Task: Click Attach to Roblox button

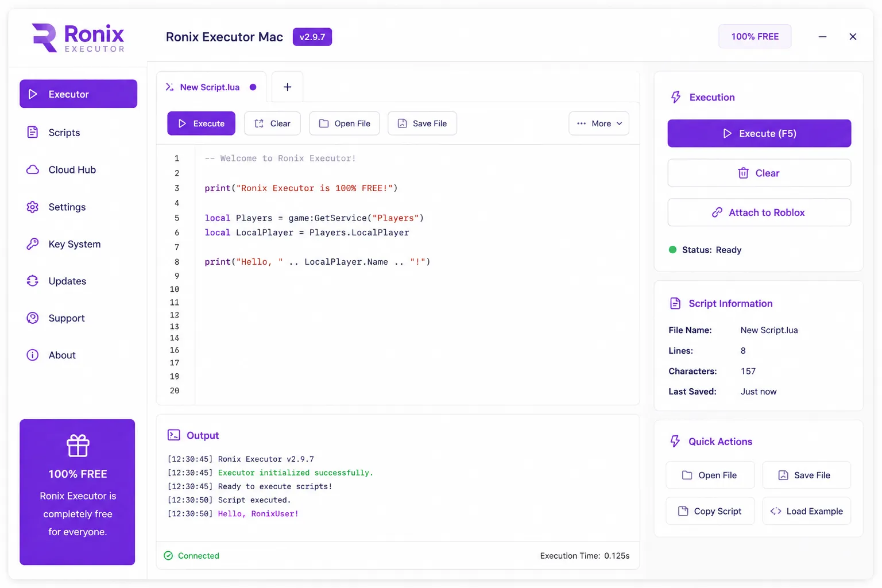Action: 759,212
